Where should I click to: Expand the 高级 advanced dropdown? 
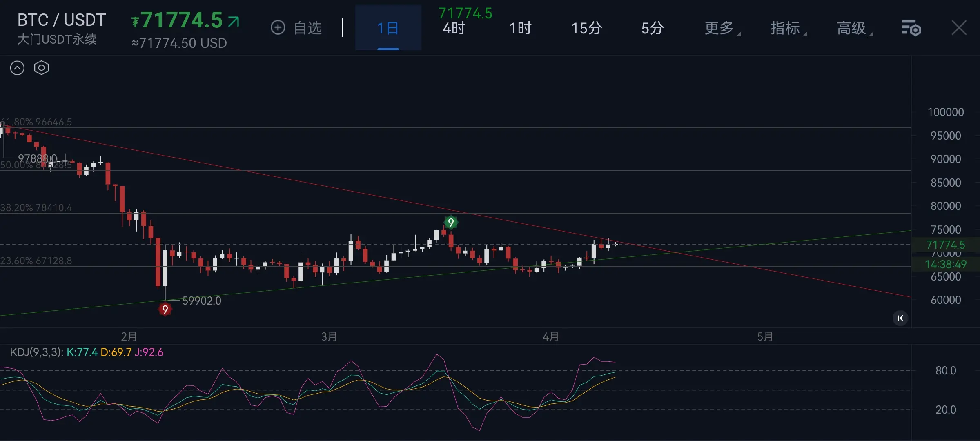click(x=853, y=28)
